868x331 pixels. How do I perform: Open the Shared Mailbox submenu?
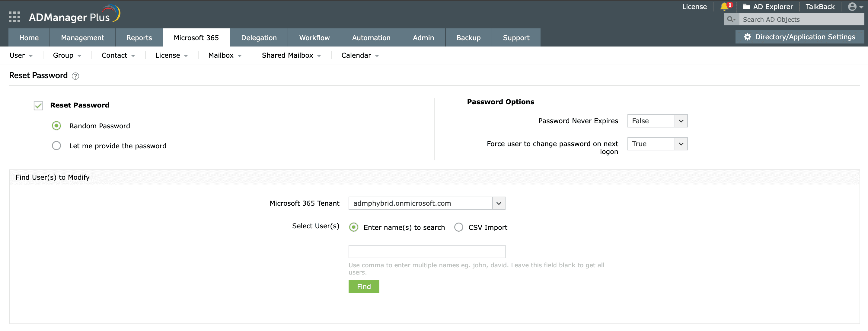point(291,56)
